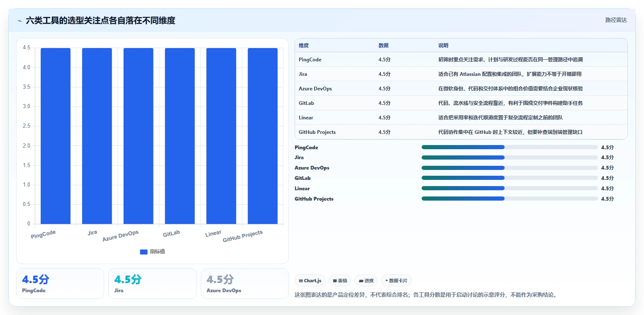Open the Jira 4.5分 data card
Image resolution: width=644 pixels, height=315 pixels.
point(152,283)
